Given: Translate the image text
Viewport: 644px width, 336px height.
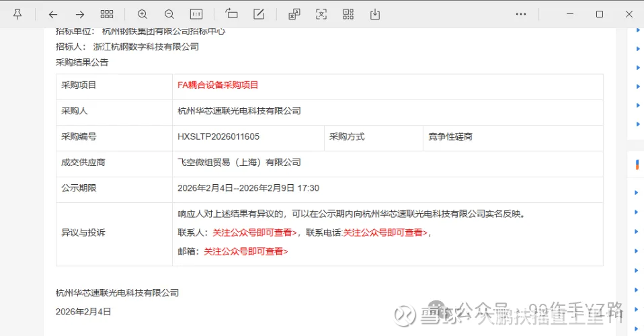Looking at the screenshot, I should coord(294,14).
